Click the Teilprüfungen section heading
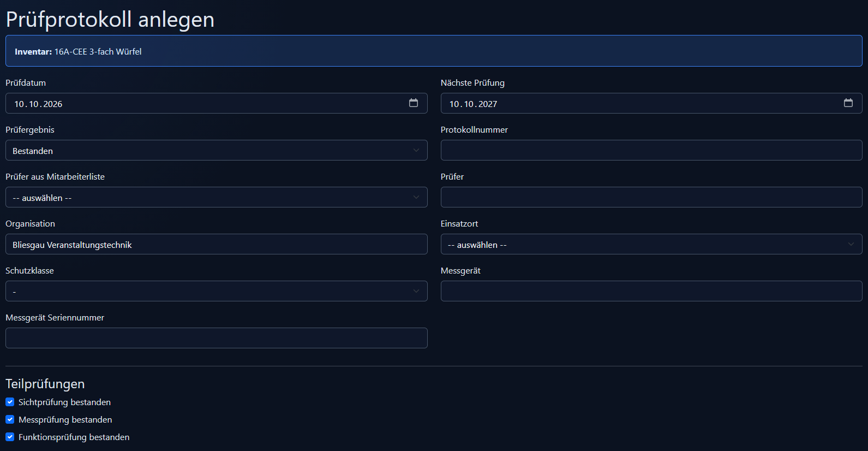 pos(45,384)
